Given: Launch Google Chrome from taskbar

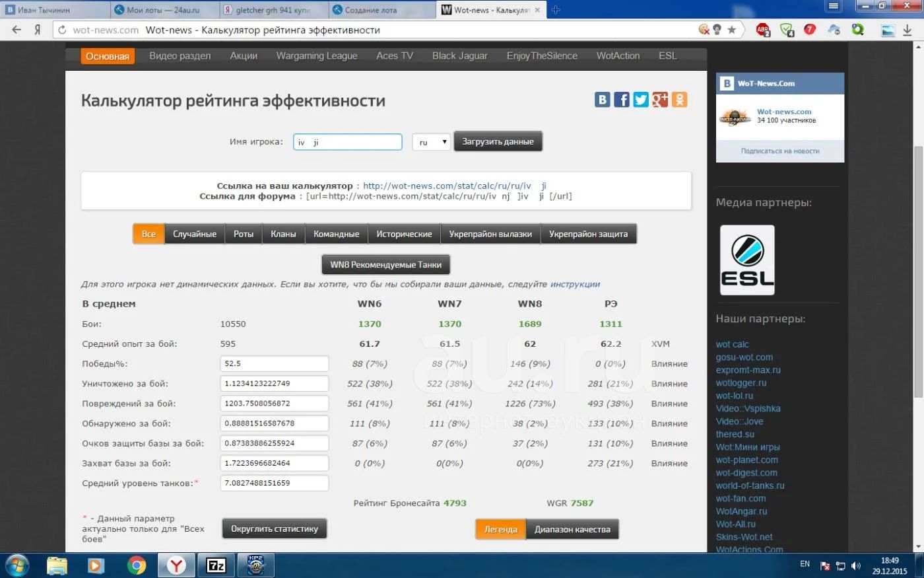Looking at the screenshot, I should pyautogui.click(x=137, y=565).
